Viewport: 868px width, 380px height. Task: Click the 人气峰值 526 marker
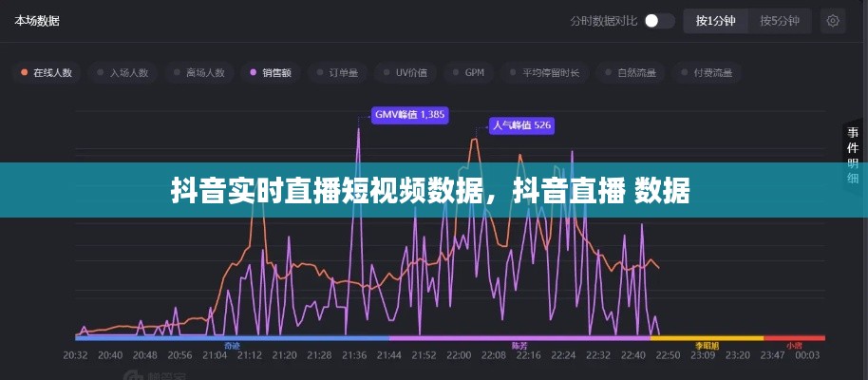(521, 124)
